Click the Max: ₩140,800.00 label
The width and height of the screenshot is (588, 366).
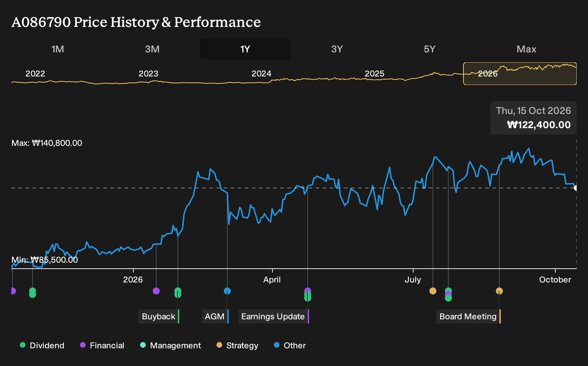[x=47, y=143]
